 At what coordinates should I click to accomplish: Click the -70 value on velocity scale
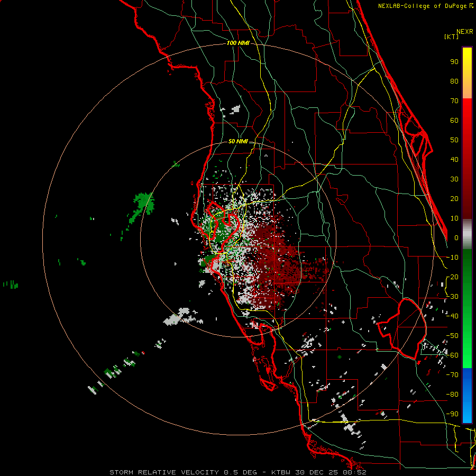coord(452,375)
